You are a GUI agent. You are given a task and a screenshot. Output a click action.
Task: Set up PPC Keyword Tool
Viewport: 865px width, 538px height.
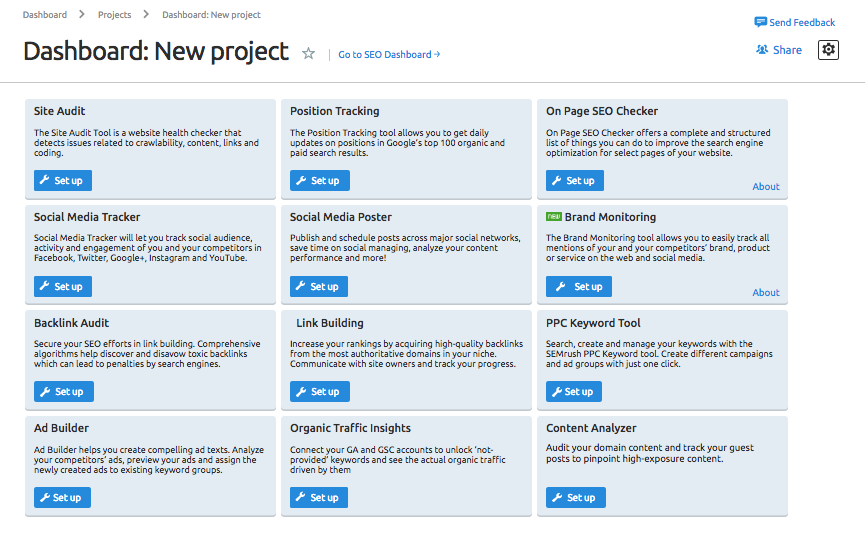click(x=574, y=392)
